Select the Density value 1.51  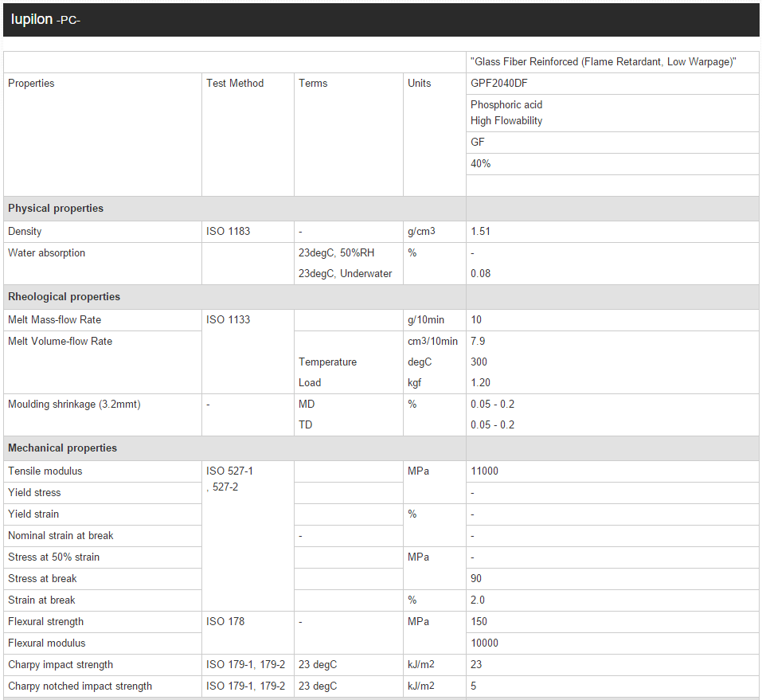(x=480, y=231)
